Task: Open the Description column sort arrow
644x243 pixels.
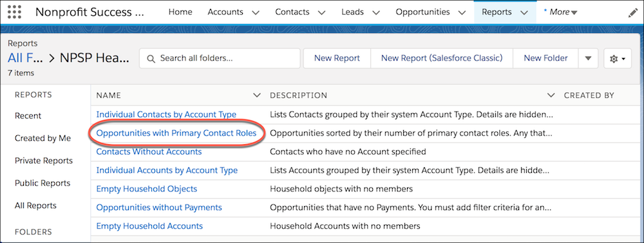Action: (x=551, y=95)
